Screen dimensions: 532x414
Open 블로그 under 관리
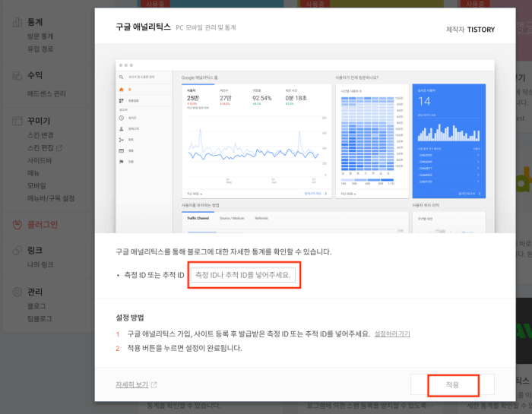coord(36,306)
